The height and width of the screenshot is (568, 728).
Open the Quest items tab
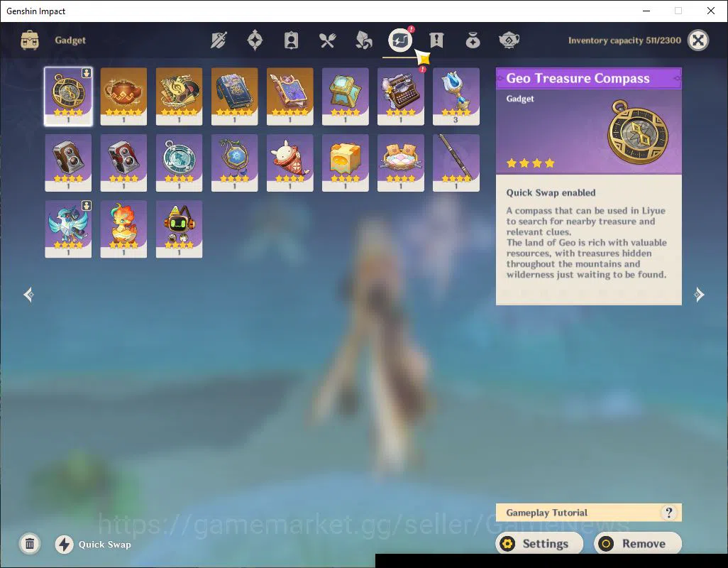(436, 40)
